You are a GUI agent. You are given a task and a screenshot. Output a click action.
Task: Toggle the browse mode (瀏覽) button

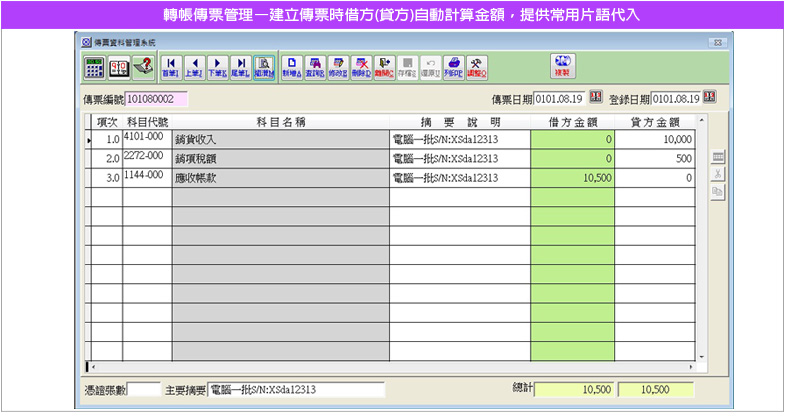click(x=264, y=68)
